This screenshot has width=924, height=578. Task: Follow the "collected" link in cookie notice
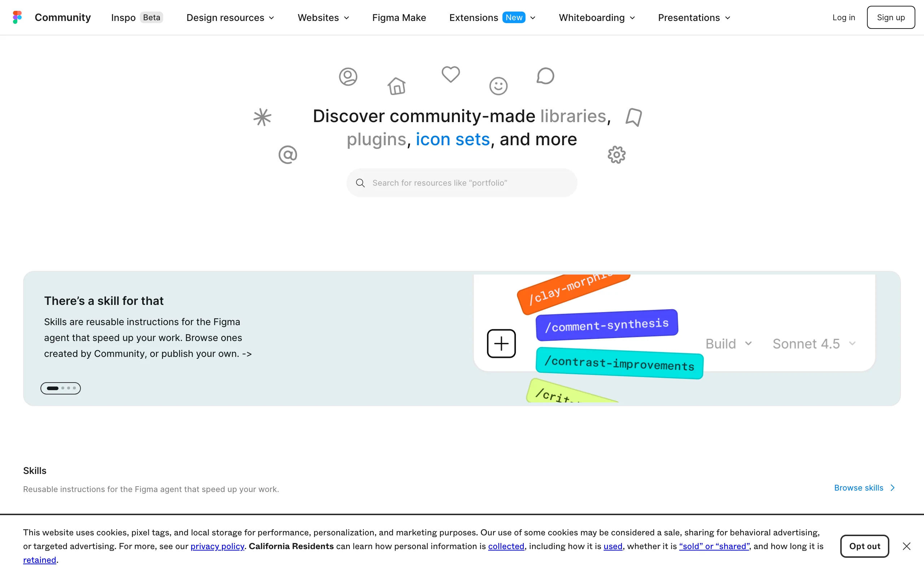pos(506,546)
